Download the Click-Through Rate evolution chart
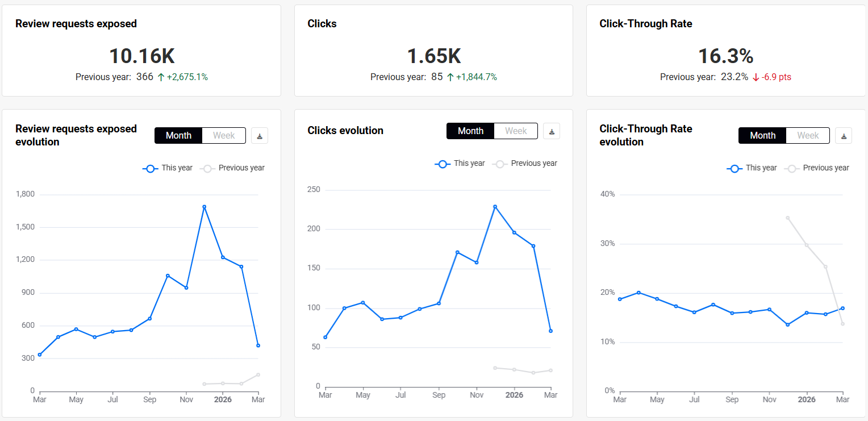 pos(844,136)
